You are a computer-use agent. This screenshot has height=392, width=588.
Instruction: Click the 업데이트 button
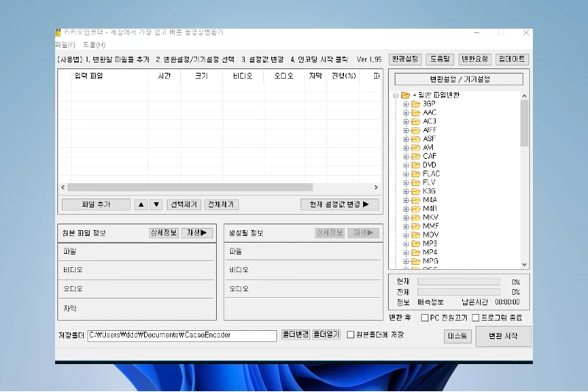click(512, 59)
